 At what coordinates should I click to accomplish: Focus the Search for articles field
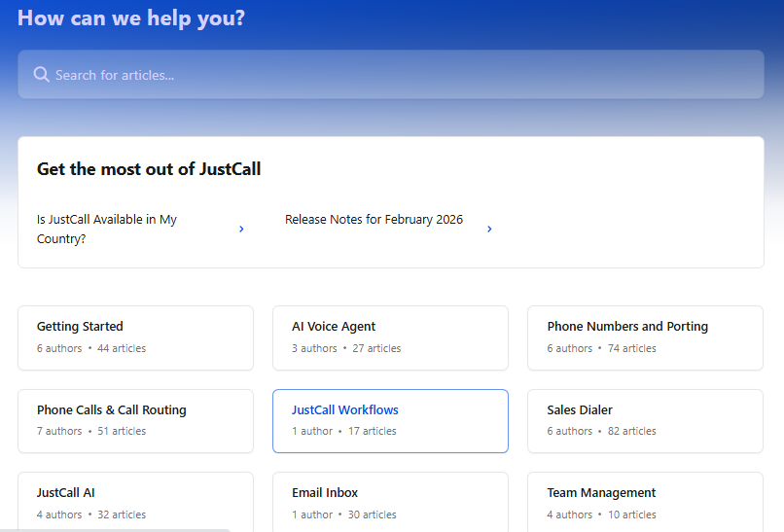click(x=390, y=75)
